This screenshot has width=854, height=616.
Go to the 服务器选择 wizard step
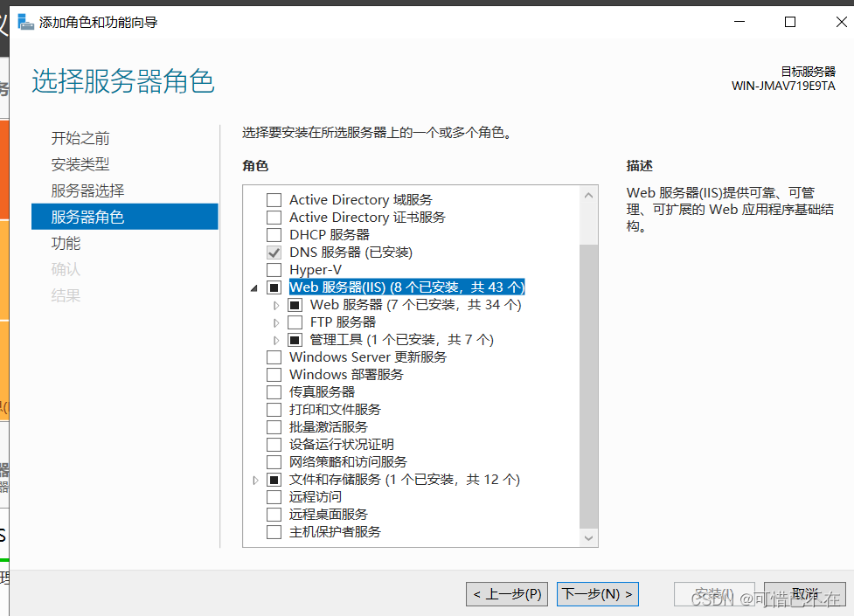point(87,190)
